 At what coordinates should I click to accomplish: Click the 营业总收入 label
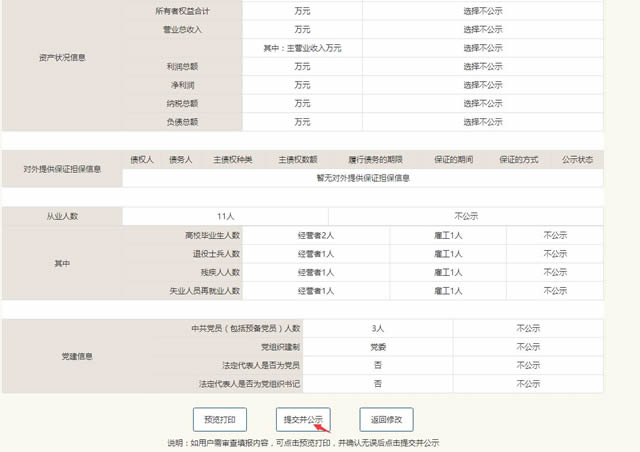[x=182, y=29]
